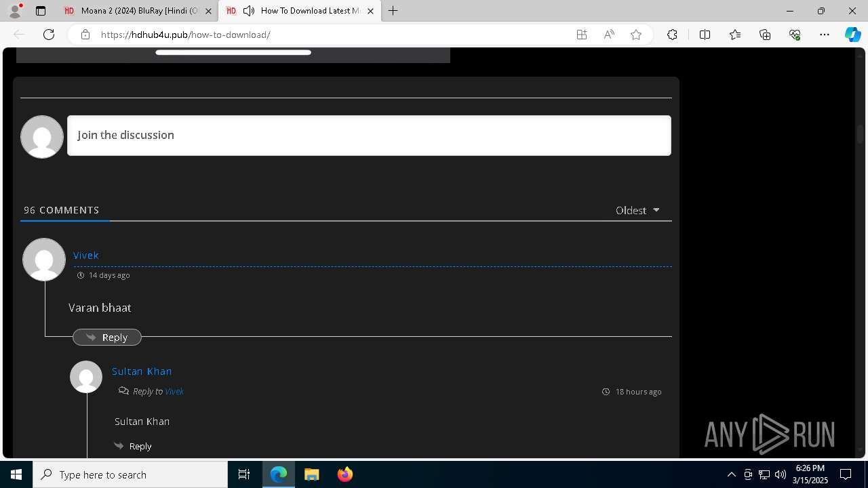The width and height of the screenshot is (868, 488).
Task: Click the address bar URL
Action: coord(185,35)
